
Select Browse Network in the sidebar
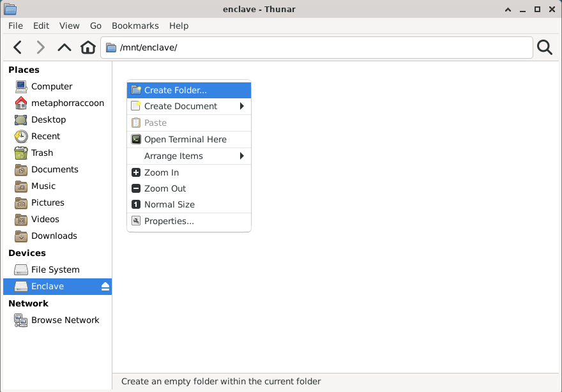pos(65,320)
